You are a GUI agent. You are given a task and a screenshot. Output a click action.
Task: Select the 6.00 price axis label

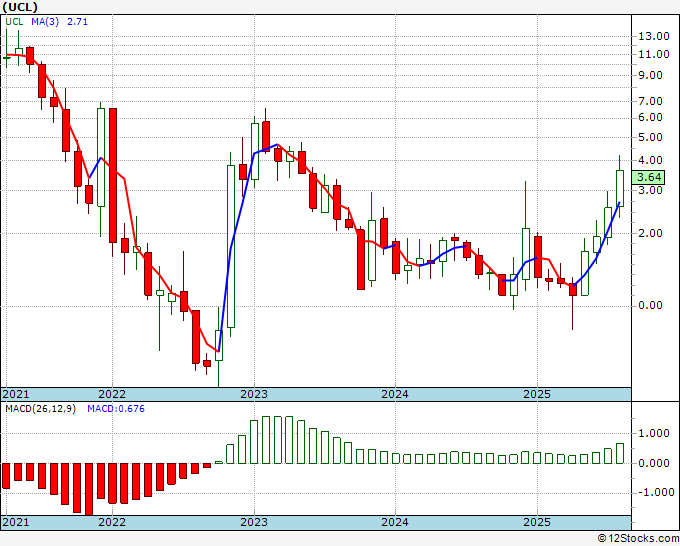[x=651, y=118]
